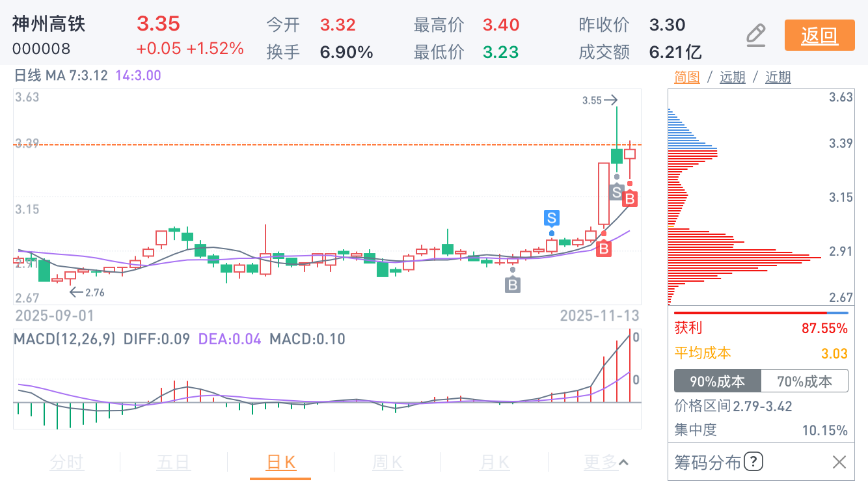Screen dimensions: 868x488
Task: Click the 换手 value 6.90%
Action: 346,52
